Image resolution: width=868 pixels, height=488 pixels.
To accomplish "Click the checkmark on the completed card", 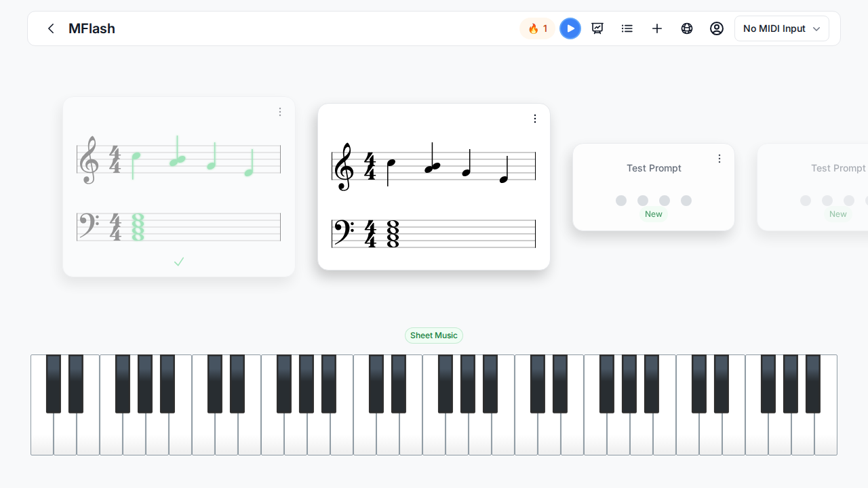I will click(179, 262).
